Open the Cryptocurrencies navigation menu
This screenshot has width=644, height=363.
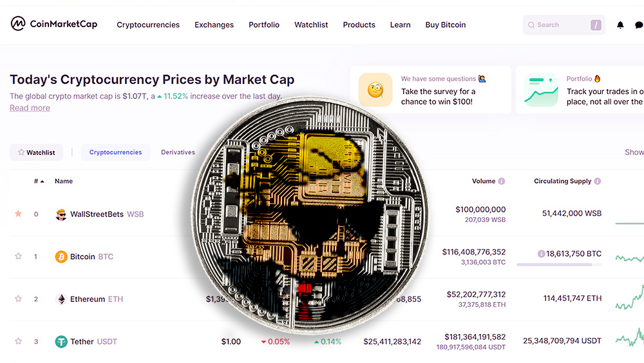(x=148, y=25)
